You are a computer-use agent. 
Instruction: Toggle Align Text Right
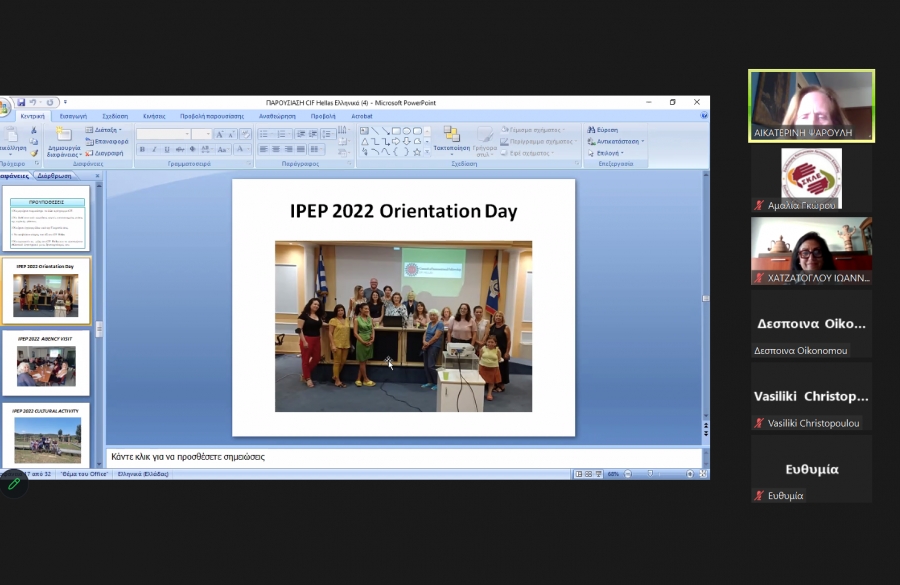[289, 149]
